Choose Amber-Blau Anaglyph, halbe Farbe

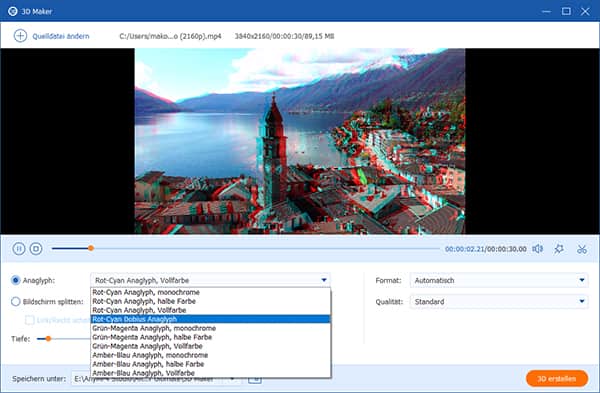point(210,364)
